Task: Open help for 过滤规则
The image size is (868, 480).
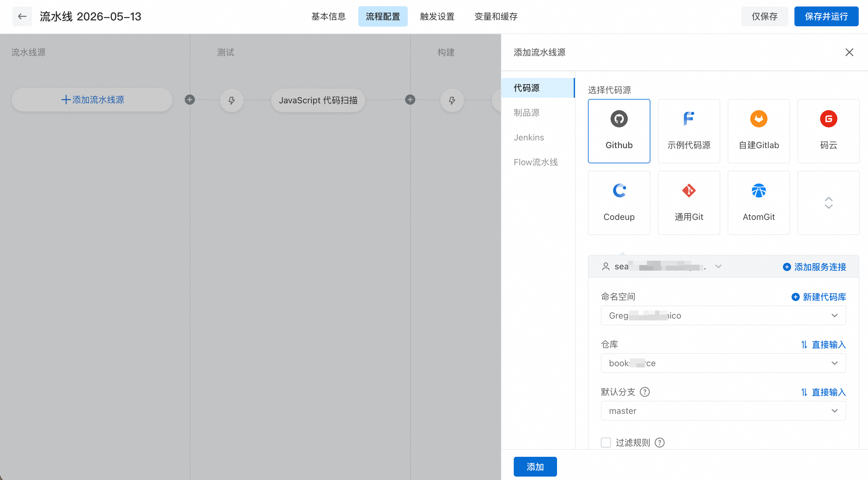Action: coord(659,442)
